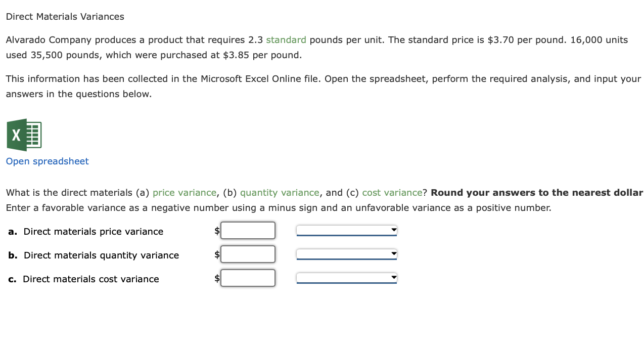The height and width of the screenshot is (349, 644).
Task: Open the price variance definition link
Action: tap(185, 192)
